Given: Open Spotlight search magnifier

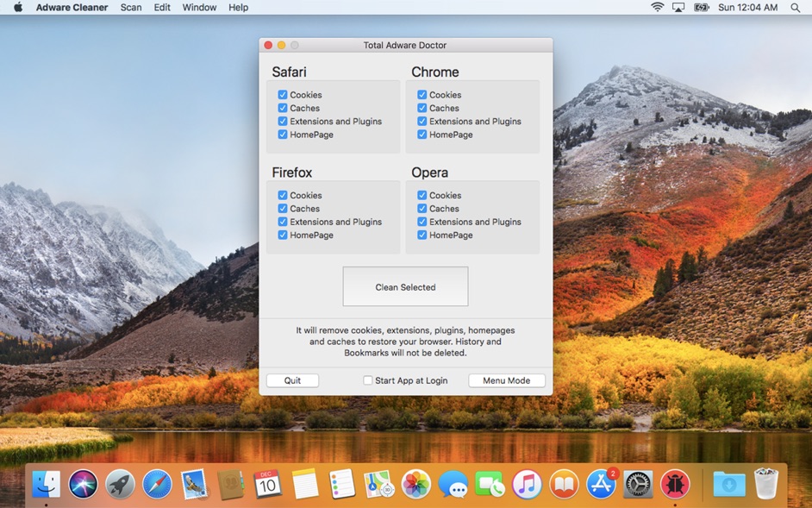Looking at the screenshot, I should [x=795, y=7].
